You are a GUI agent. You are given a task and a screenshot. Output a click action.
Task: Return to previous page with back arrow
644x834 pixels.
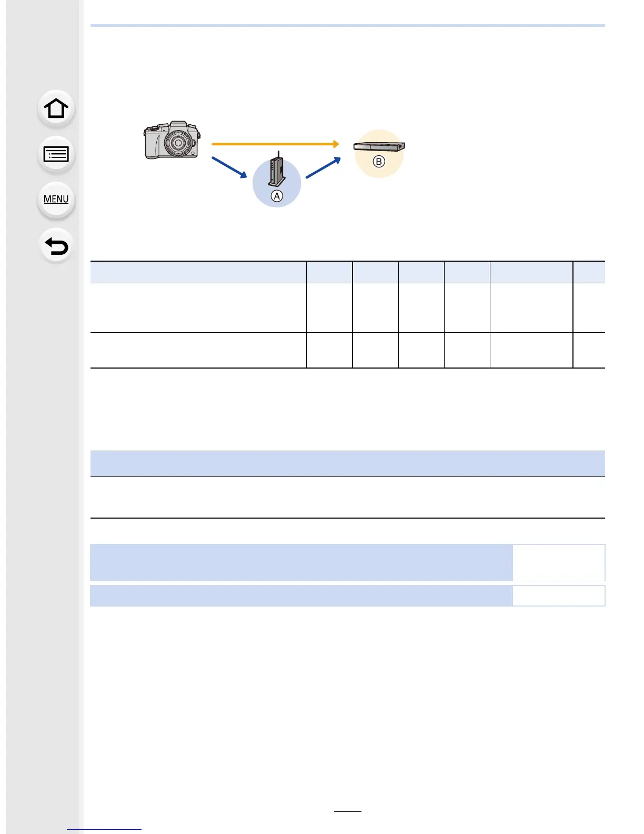coord(56,246)
